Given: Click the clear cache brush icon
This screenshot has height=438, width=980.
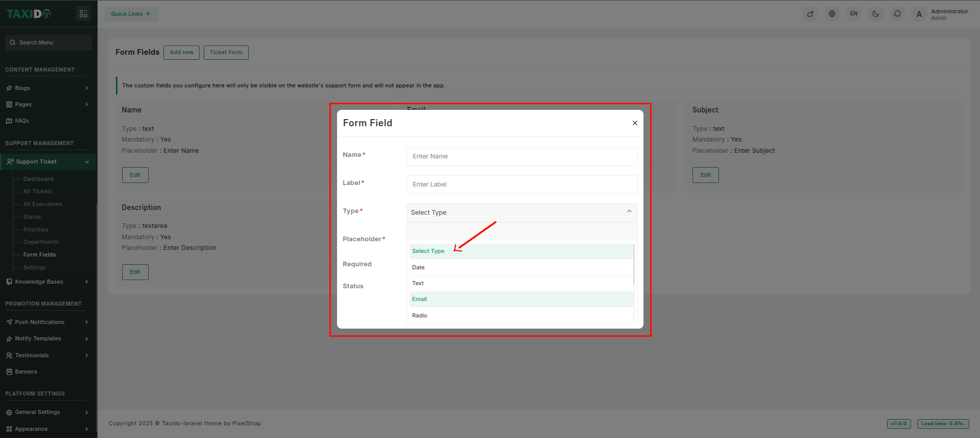Looking at the screenshot, I should tap(810, 14).
